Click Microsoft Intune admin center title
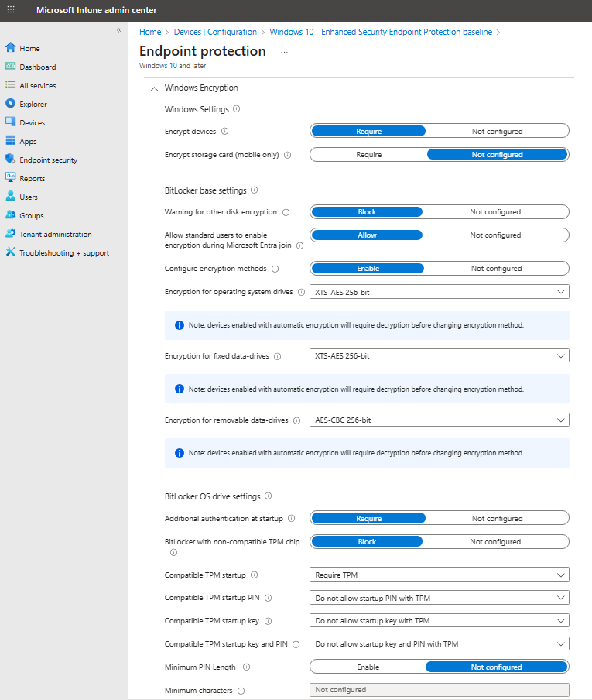Viewport: 592px width, 700px height. click(x=97, y=10)
